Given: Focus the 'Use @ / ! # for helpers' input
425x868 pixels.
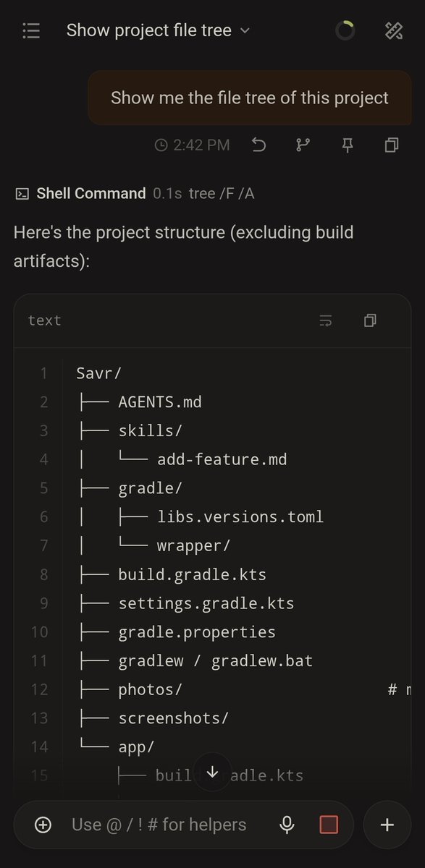Looking at the screenshot, I should (x=159, y=825).
